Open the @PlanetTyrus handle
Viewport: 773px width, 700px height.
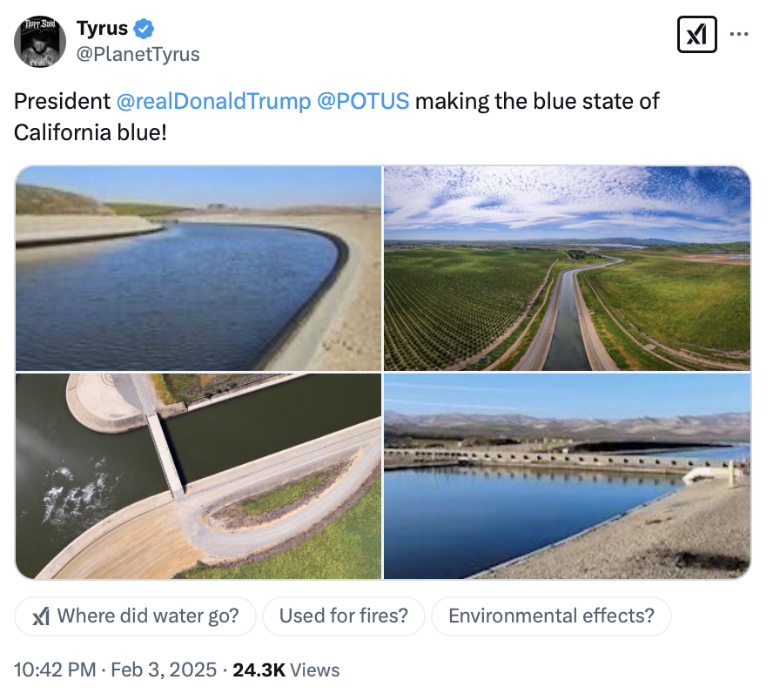(x=138, y=54)
